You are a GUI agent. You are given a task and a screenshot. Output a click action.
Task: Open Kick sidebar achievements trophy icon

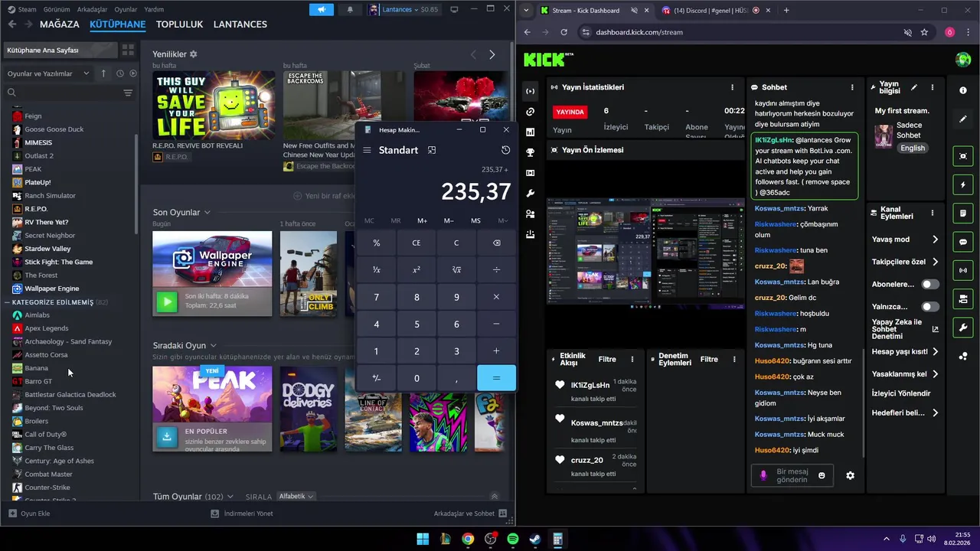click(530, 152)
